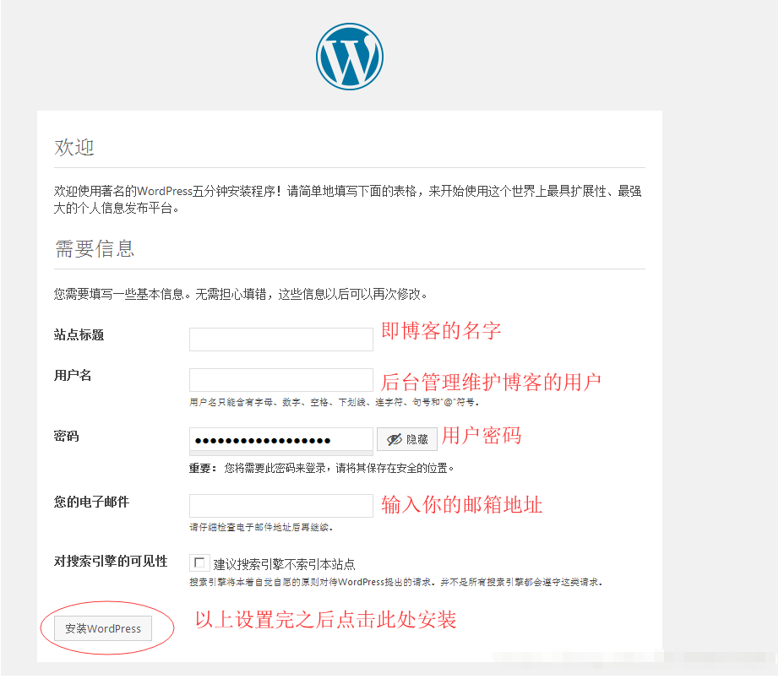The height and width of the screenshot is (679, 784).
Task: Click the 安装WordPress install button
Action: pyautogui.click(x=103, y=628)
